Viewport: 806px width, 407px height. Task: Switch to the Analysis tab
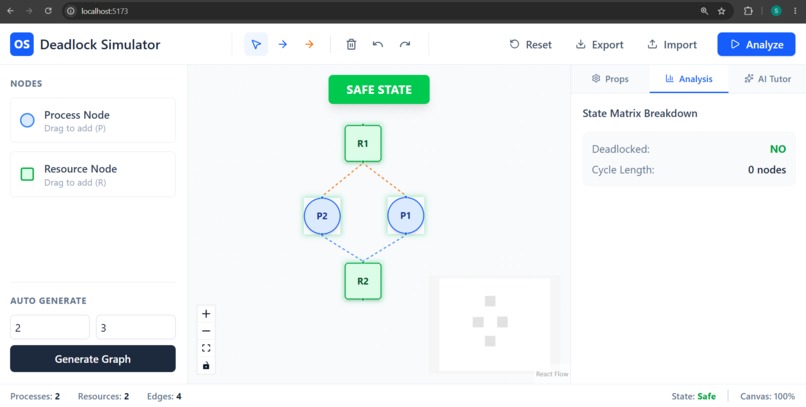coord(689,79)
